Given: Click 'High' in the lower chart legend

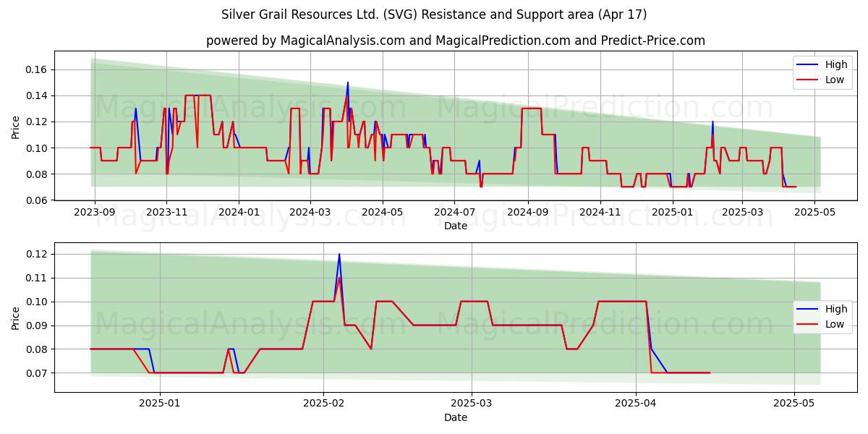Looking at the screenshot, I should point(836,309).
